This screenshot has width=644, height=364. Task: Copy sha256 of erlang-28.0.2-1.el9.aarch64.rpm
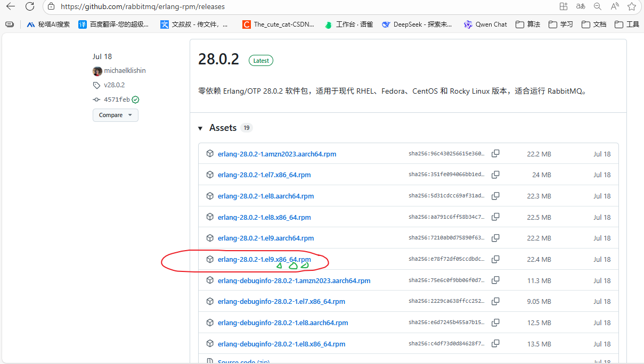point(495,238)
